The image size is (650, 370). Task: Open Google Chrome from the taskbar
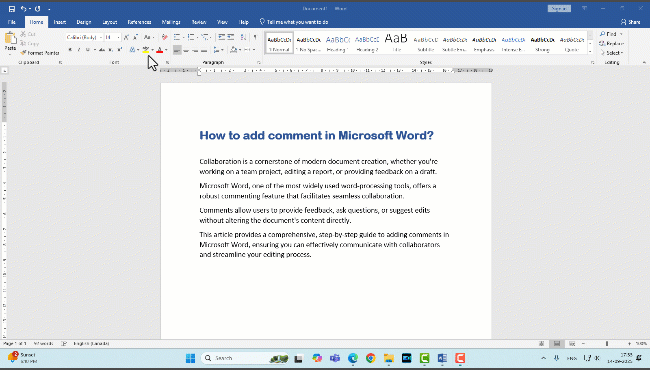click(371, 358)
